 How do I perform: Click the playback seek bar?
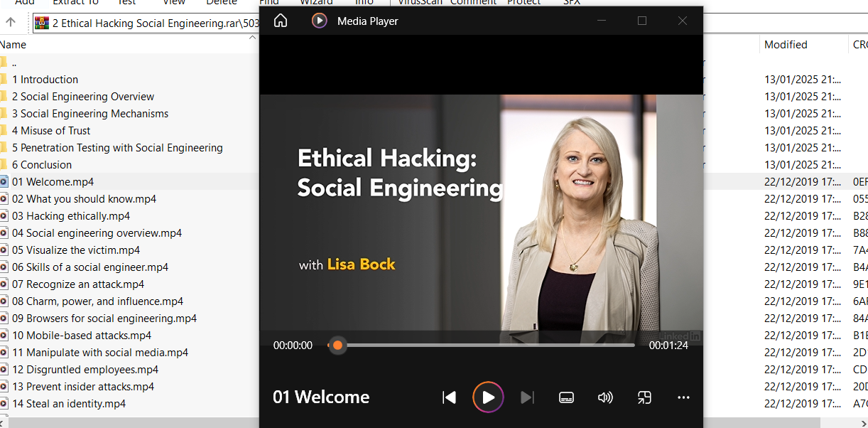click(482, 346)
